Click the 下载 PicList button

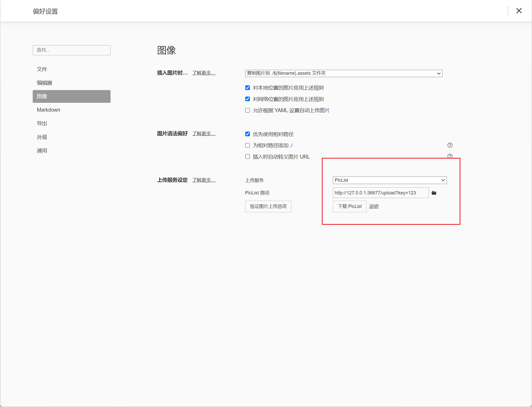click(350, 206)
